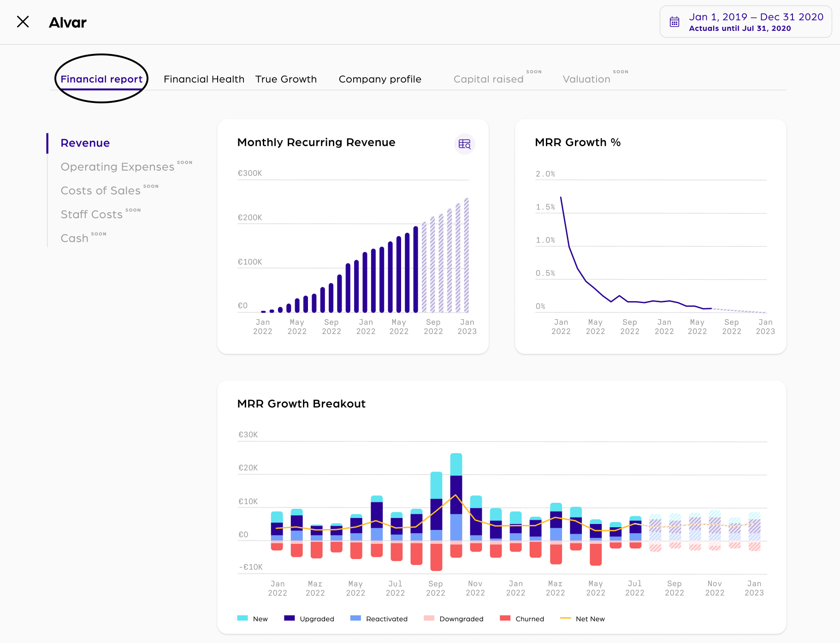The height and width of the screenshot is (643, 840).
Task: Go to the Company profile tab
Action: 380,79
